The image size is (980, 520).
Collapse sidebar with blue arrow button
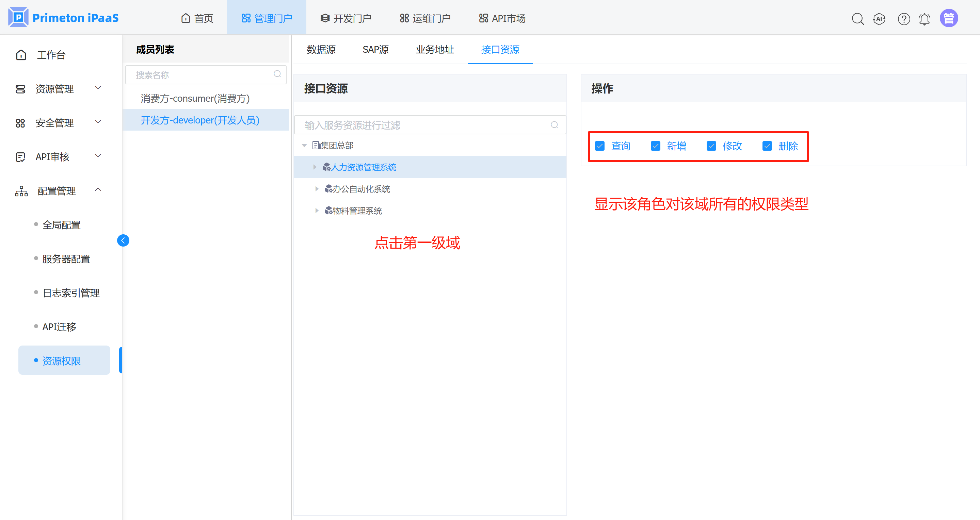point(123,240)
